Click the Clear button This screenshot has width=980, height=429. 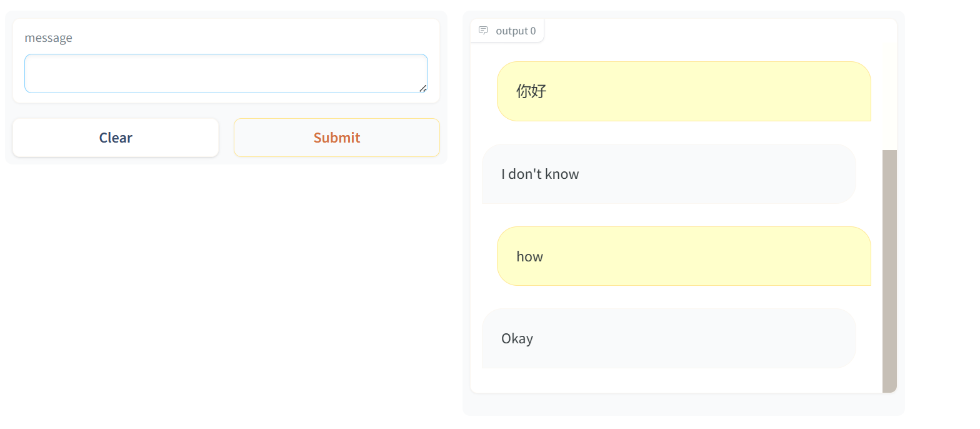116,138
